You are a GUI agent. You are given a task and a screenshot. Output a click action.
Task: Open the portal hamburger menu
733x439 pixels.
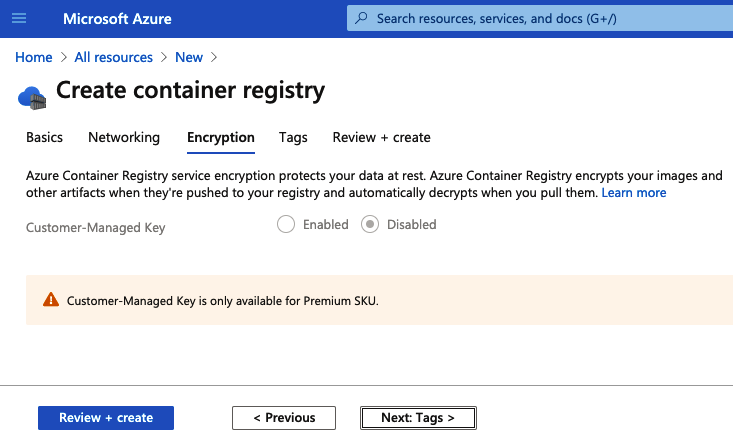tap(20, 19)
